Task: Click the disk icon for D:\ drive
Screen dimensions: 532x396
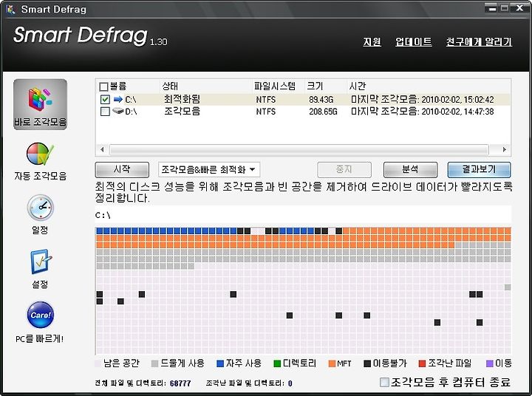Action: pos(117,111)
